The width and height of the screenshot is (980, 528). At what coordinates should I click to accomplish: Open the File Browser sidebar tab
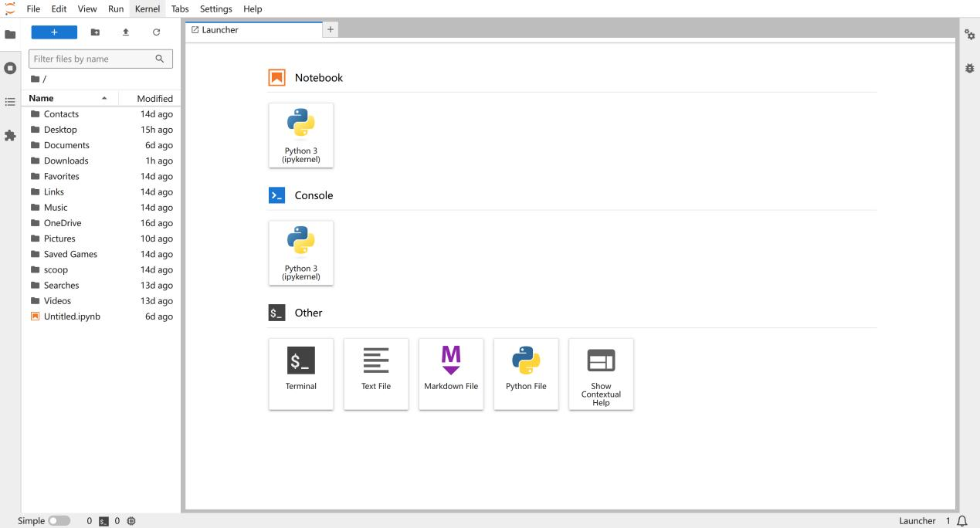click(10, 35)
